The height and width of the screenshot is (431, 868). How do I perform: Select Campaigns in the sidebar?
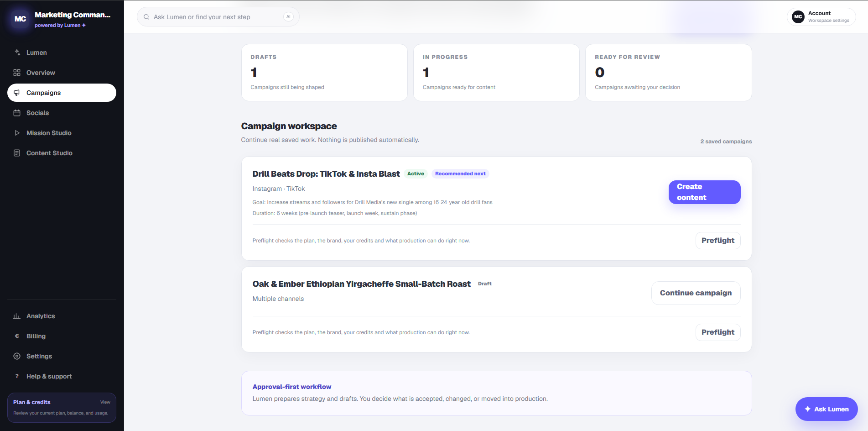(x=62, y=93)
